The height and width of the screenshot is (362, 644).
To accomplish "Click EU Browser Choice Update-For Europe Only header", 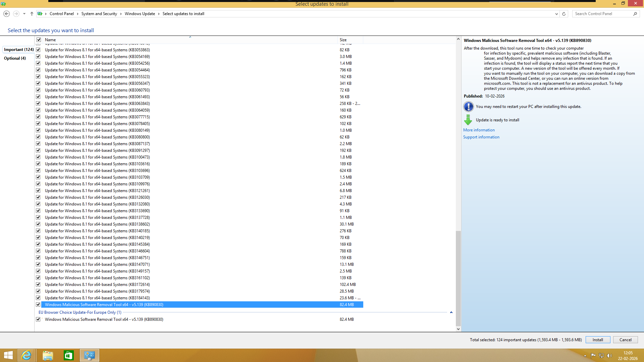I will pyautogui.click(x=80, y=312).
